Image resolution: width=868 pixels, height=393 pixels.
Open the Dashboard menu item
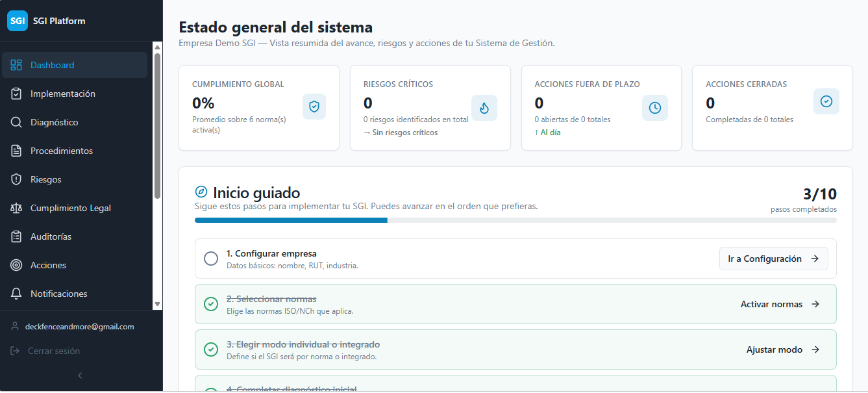75,65
